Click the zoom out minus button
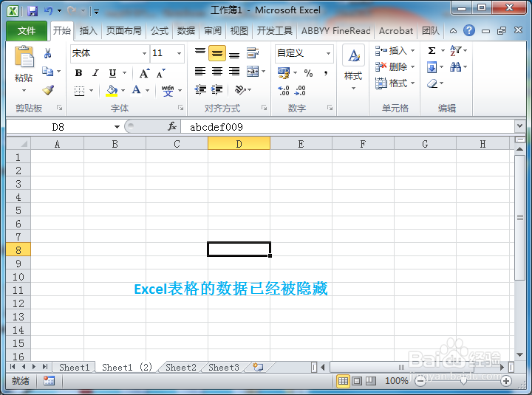The image size is (532, 395). (420, 381)
